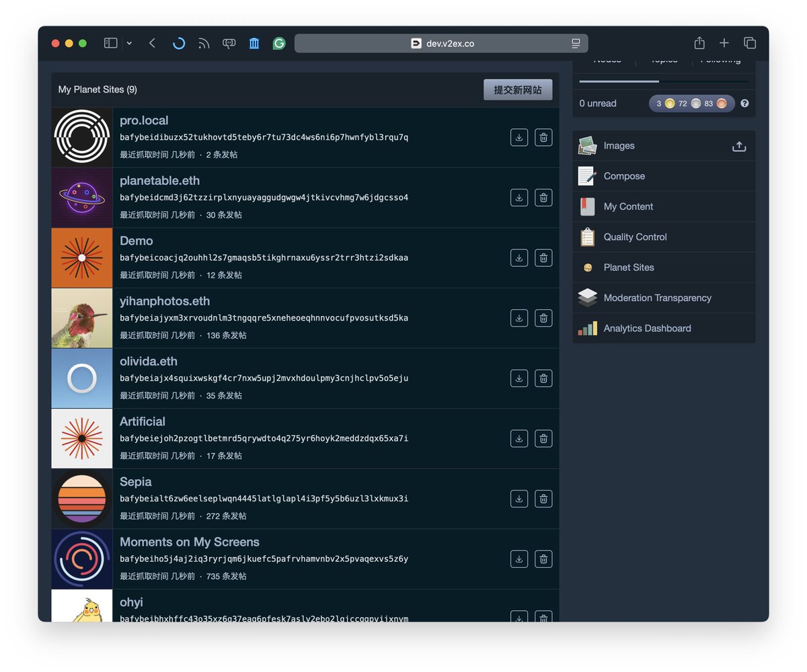The height and width of the screenshot is (672, 807).
Task: Click the Quality Control clipboard icon
Action: click(x=587, y=237)
